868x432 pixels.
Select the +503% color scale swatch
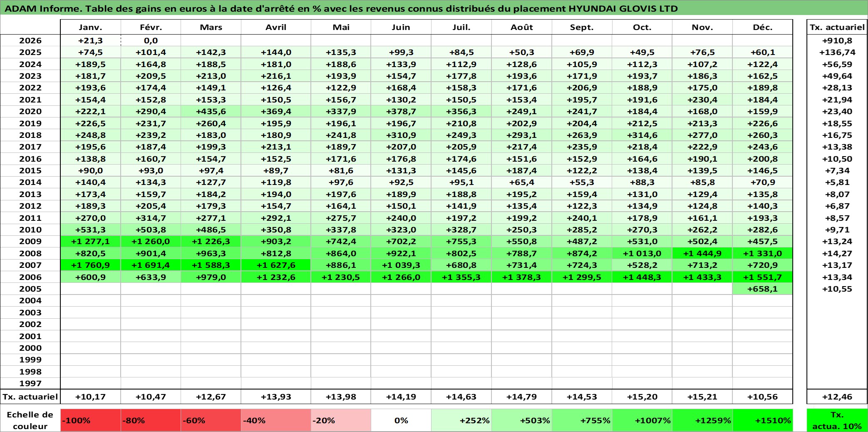click(522, 420)
